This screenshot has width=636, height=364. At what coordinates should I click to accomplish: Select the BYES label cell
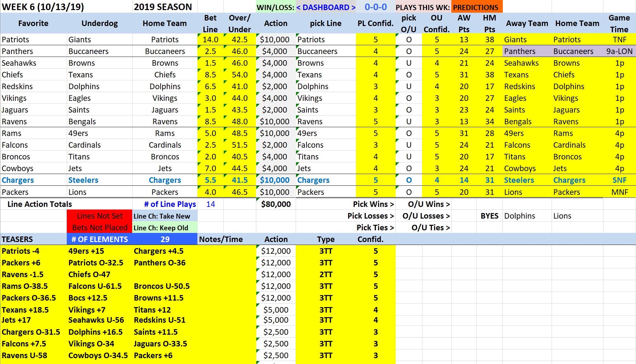click(489, 216)
